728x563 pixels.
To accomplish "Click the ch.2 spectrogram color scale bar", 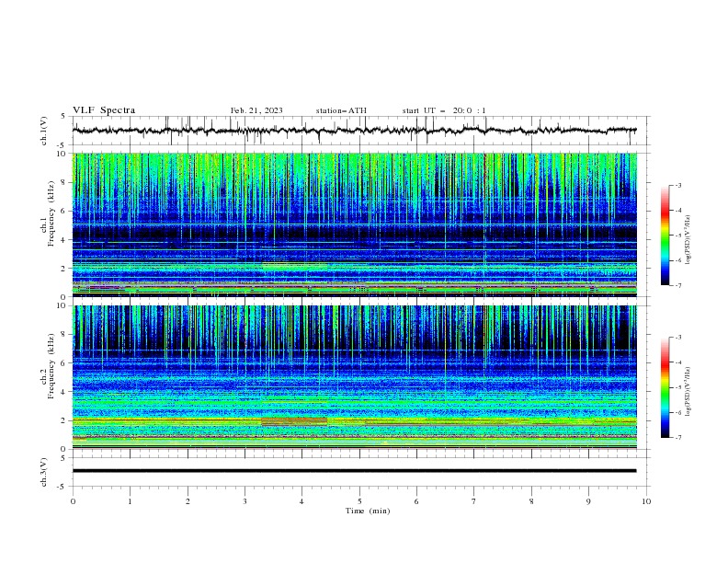I will coord(665,387).
